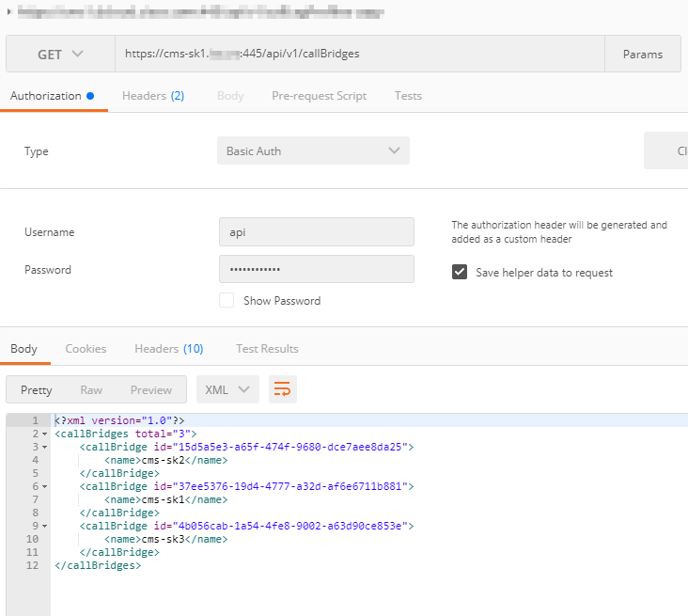The width and height of the screenshot is (688, 616).
Task: Uncheck Save helper data to request
Action: (x=460, y=272)
